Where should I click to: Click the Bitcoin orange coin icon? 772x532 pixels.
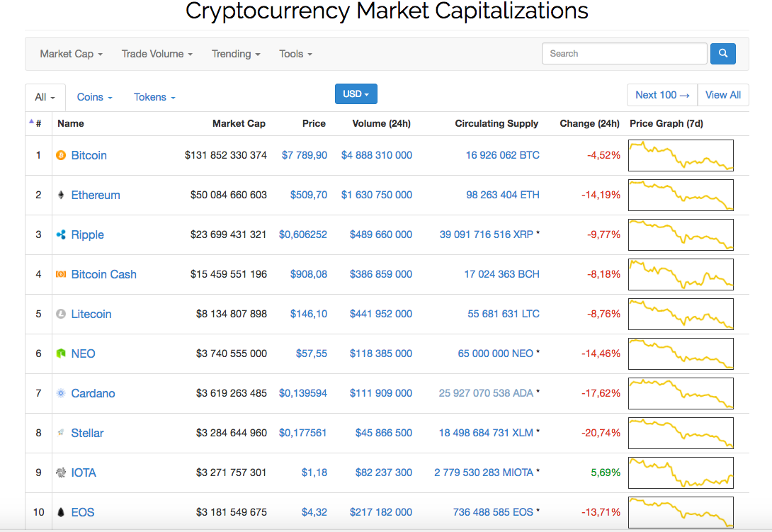pyautogui.click(x=61, y=155)
